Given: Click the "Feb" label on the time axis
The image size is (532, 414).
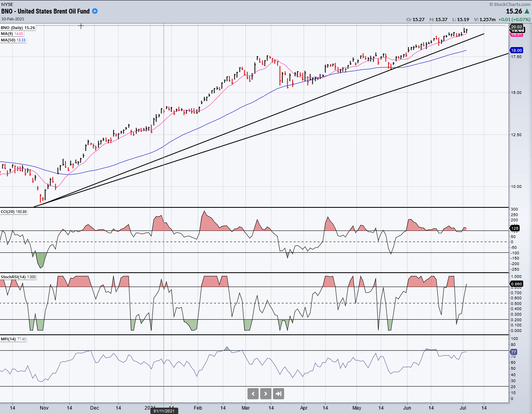Looking at the screenshot, I should coord(198,408).
